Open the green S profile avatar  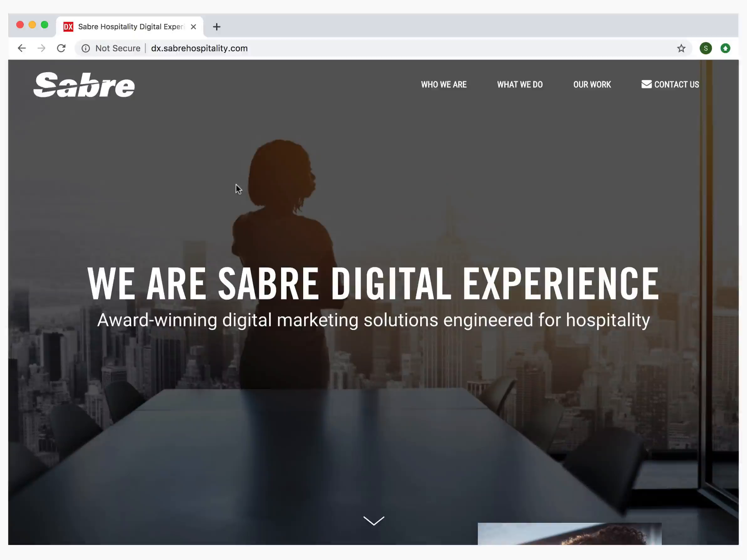click(x=705, y=48)
